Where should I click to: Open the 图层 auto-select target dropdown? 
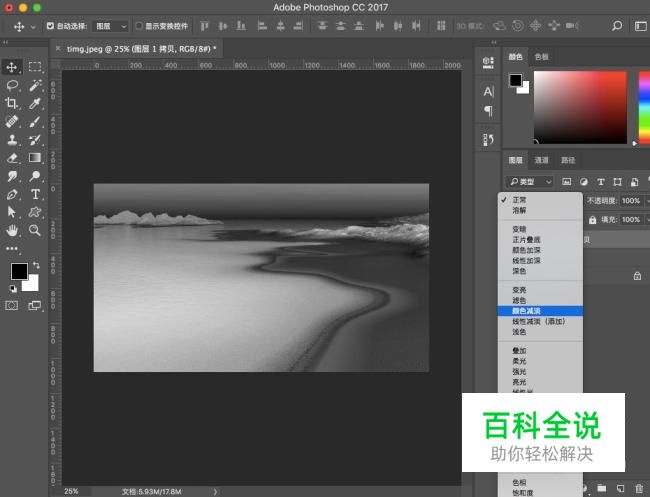tap(110, 26)
